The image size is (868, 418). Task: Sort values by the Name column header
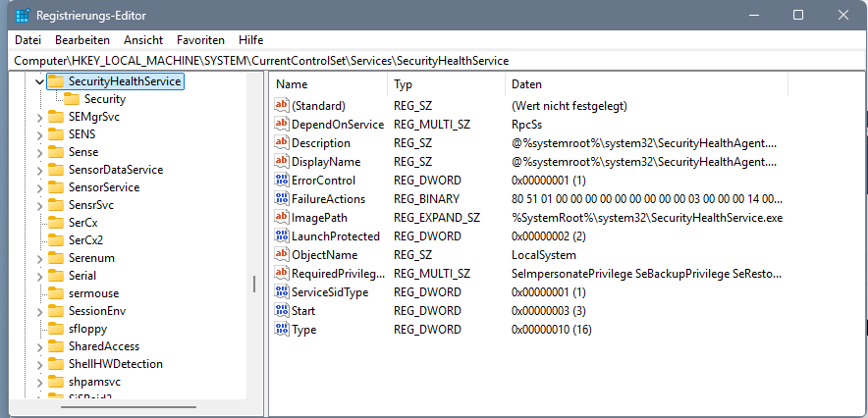330,84
